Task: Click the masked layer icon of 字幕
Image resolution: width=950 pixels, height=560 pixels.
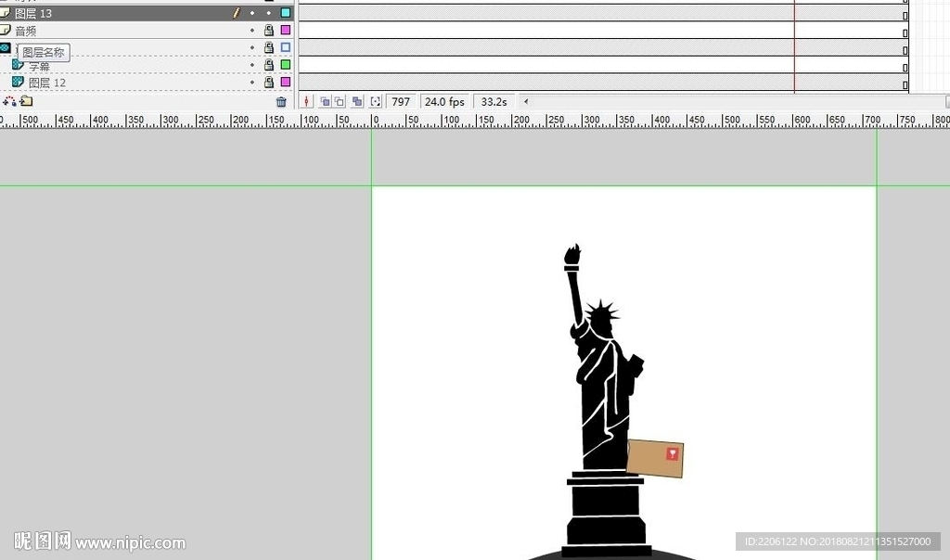Action: (x=19, y=64)
